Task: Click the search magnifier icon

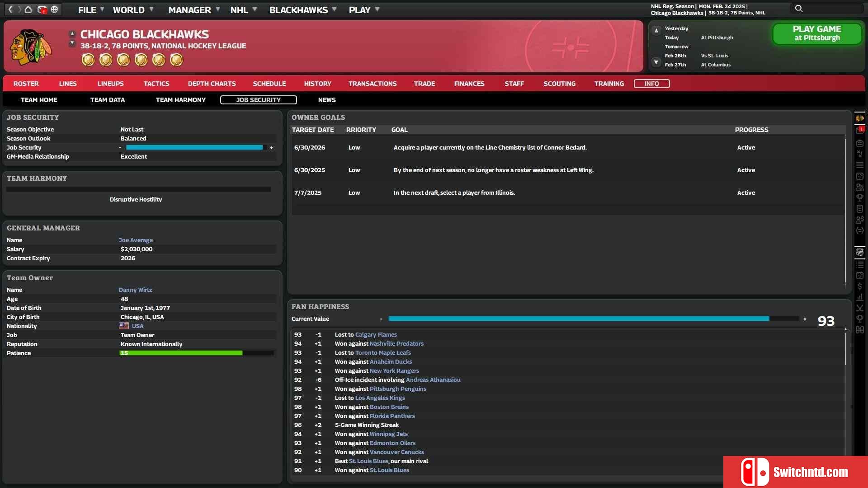Action: tap(799, 9)
